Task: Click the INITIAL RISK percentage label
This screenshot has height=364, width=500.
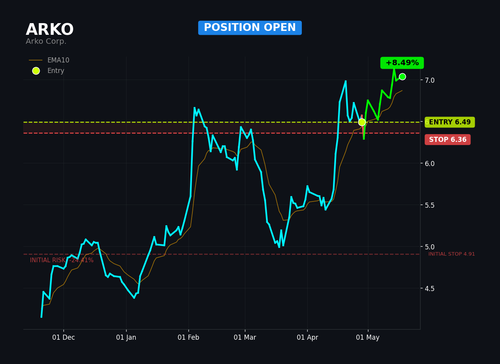Action: tap(62, 260)
